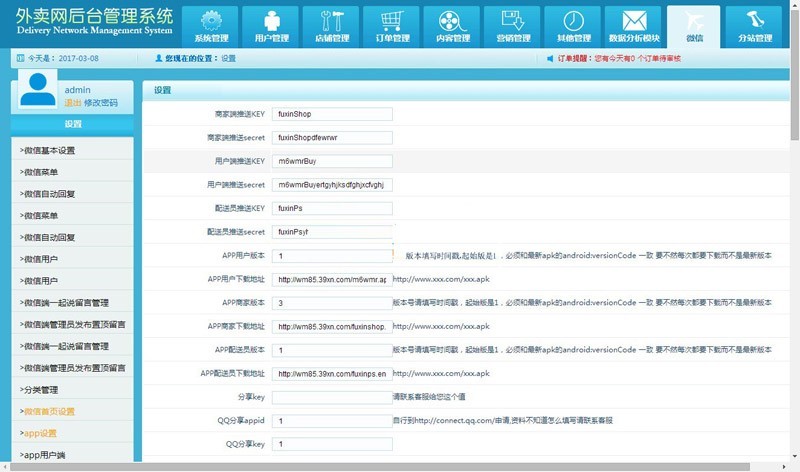The width and height of the screenshot is (800, 472).
Task: Focus the APP用户版本 input field
Action: (x=332, y=256)
